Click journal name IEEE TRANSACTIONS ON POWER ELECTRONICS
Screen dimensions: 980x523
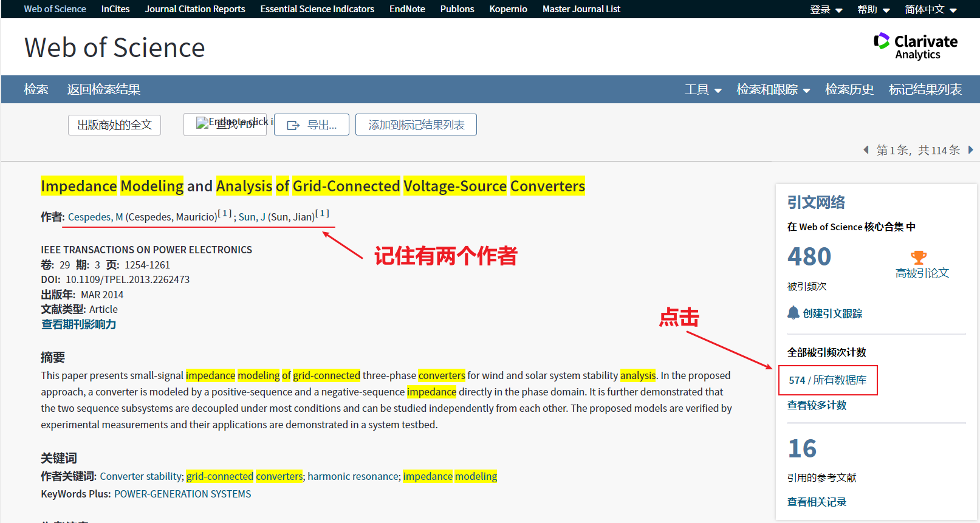point(146,250)
